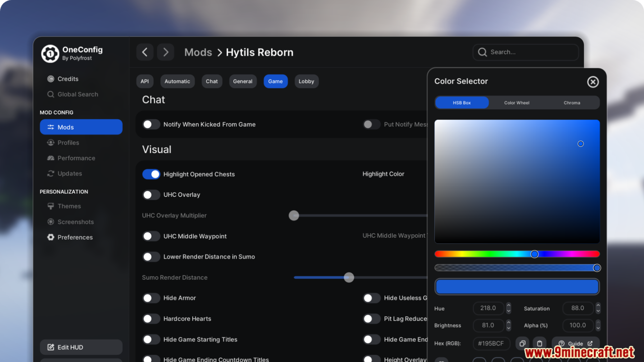This screenshot has width=644, height=362.
Task: Click the Hytils Reborn breadcrumb title
Action: (x=260, y=52)
